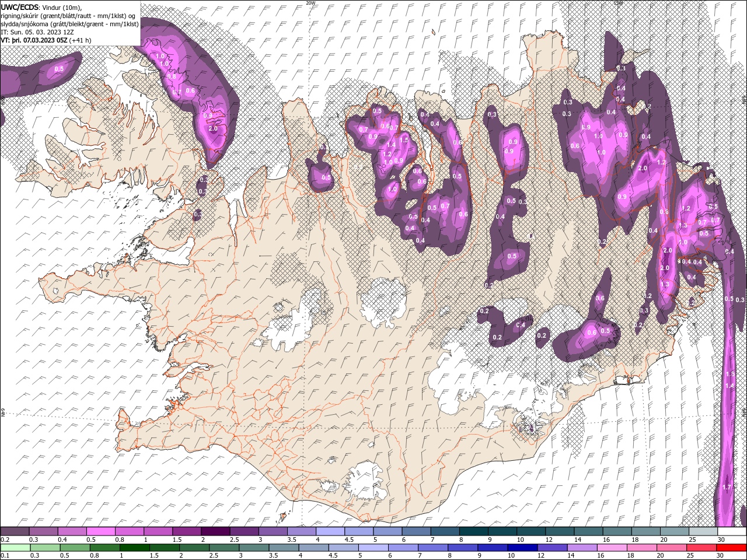Click the 'VT: þri. 07.03.2023 05Z (+41 h)' line

[x=46, y=40]
